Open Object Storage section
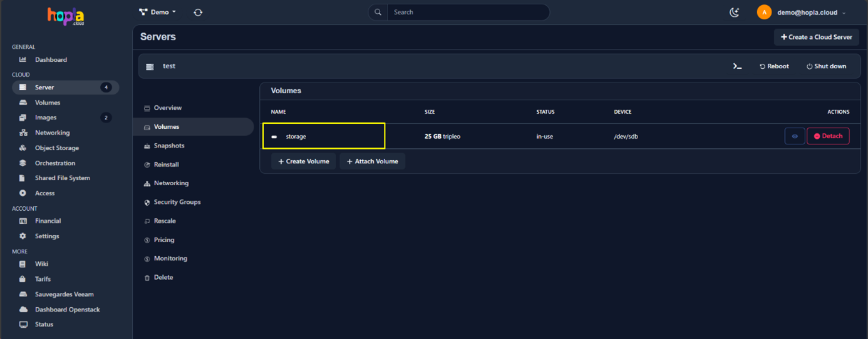 click(x=57, y=148)
